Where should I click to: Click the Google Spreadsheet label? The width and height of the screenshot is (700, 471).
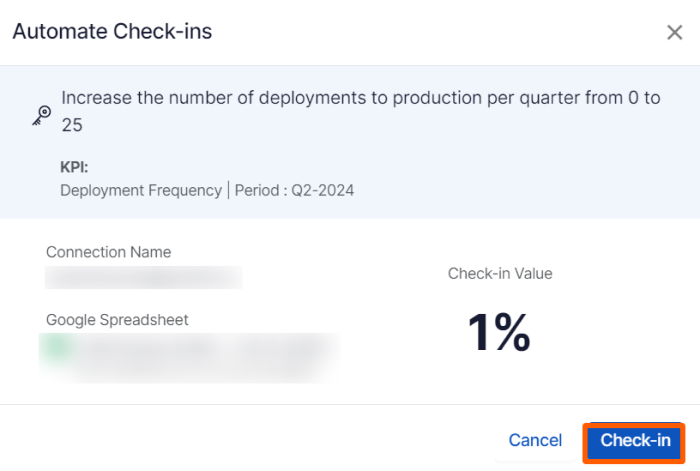[x=117, y=320]
